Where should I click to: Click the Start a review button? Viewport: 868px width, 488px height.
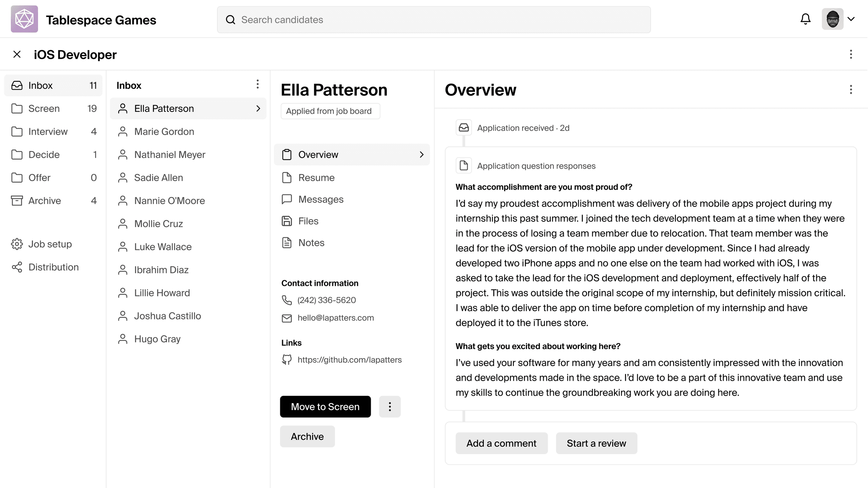pyautogui.click(x=596, y=443)
